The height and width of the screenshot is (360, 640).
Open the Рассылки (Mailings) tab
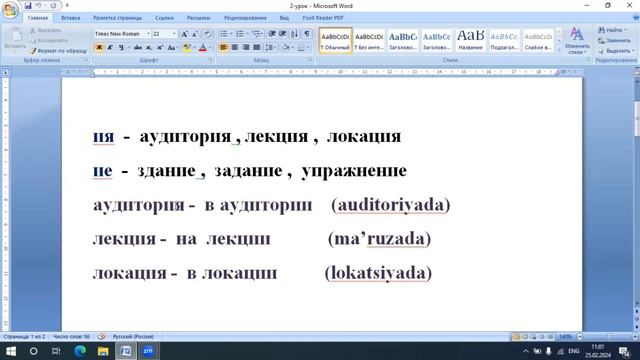tap(198, 18)
